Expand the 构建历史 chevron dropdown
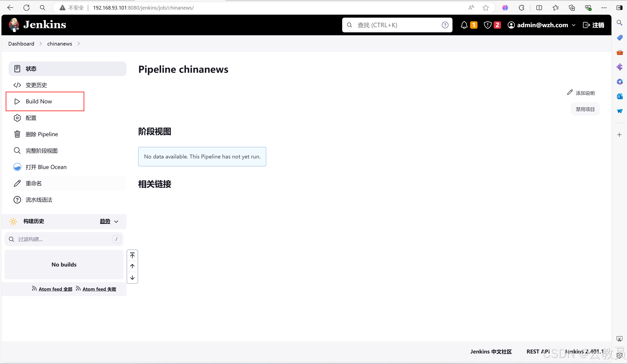Image resolution: width=627 pixels, height=364 pixels. pyautogui.click(x=116, y=221)
